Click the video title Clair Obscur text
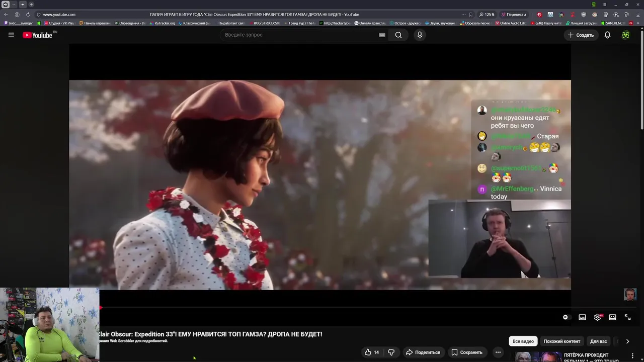Image resolution: width=644 pixels, height=362 pixels. (210, 334)
